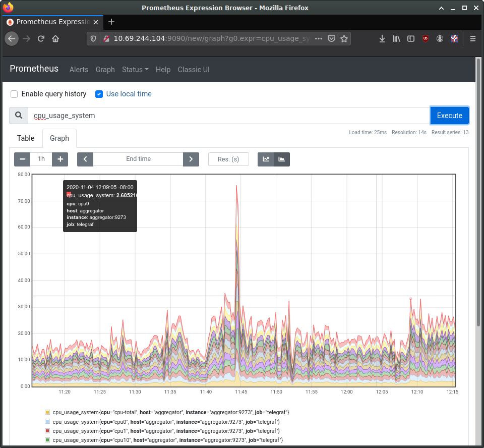Select the Graph tab
Screen dimensions: 484x448
coord(59,138)
